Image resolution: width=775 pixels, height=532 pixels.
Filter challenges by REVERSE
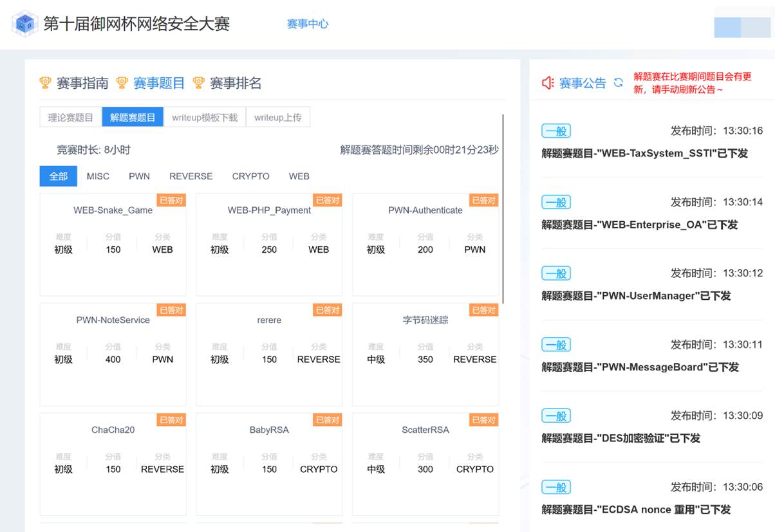point(191,176)
